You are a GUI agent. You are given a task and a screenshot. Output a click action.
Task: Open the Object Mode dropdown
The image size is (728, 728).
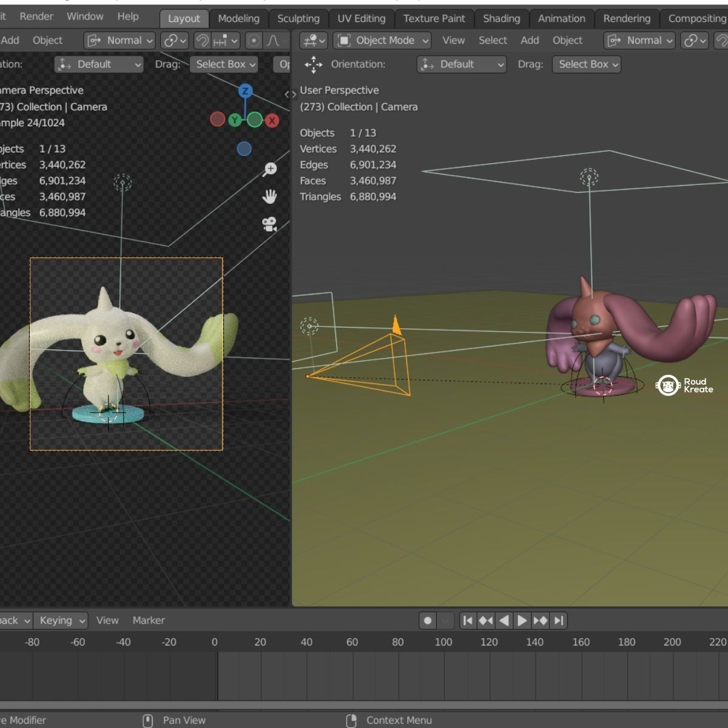pos(382,41)
